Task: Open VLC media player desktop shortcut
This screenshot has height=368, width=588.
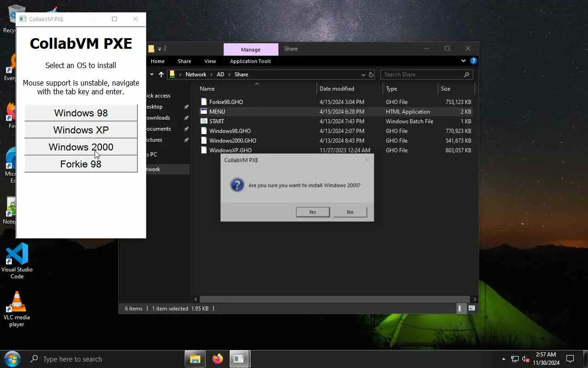Action: pyautogui.click(x=17, y=309)
